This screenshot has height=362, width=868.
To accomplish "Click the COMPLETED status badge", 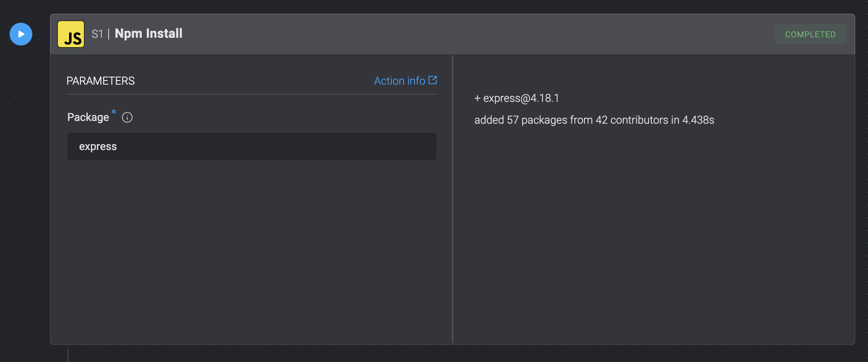I will click(x=810, y=34).
